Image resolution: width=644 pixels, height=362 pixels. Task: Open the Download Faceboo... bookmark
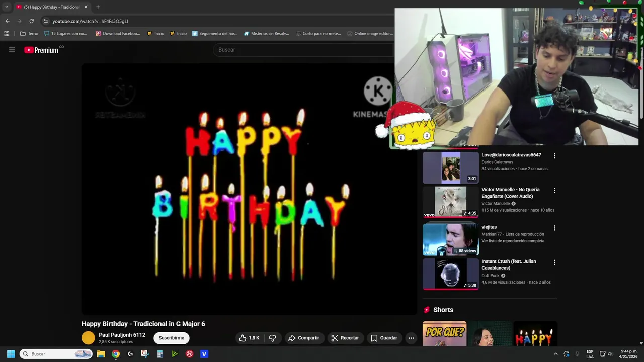pyautogui.click(x=118, y=34)
